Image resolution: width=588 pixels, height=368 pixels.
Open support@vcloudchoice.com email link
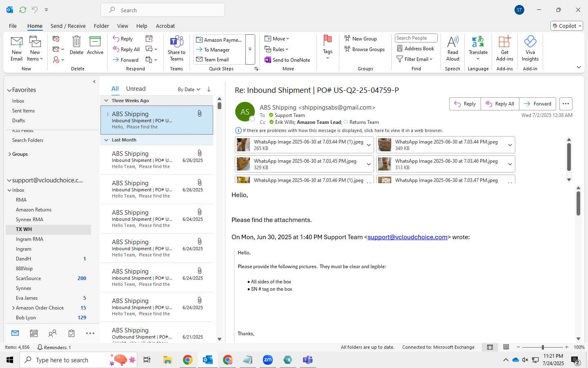(x=408, y=237)
